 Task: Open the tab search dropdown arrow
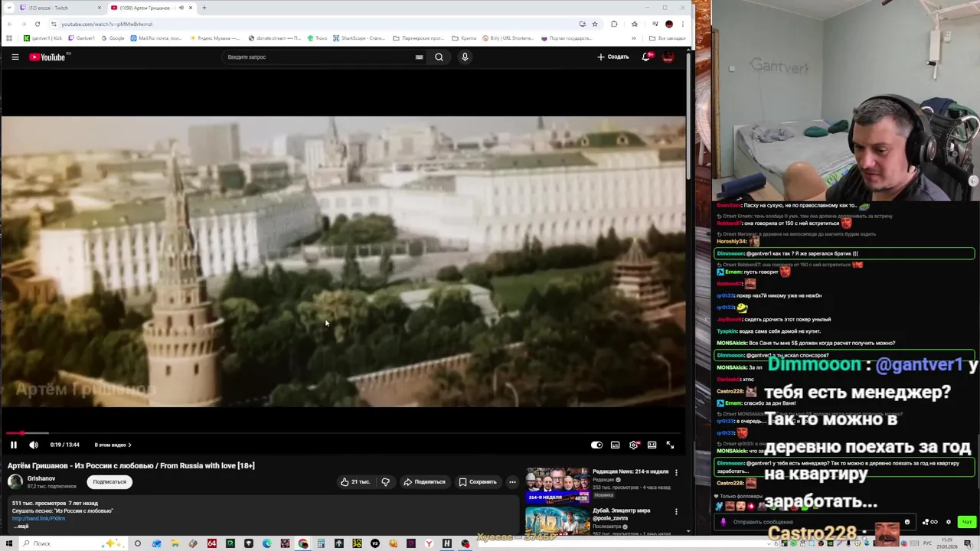8,8
